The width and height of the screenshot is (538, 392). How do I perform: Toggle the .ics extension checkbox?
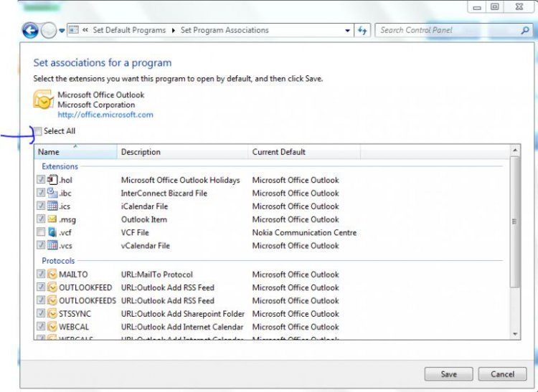click(x=41, y=206)
